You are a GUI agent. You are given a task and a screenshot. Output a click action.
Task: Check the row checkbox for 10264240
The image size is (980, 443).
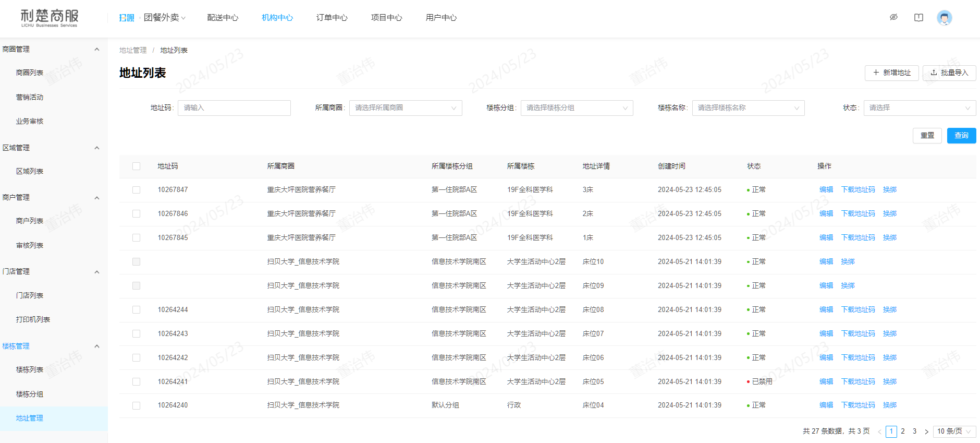coord(136,405)
